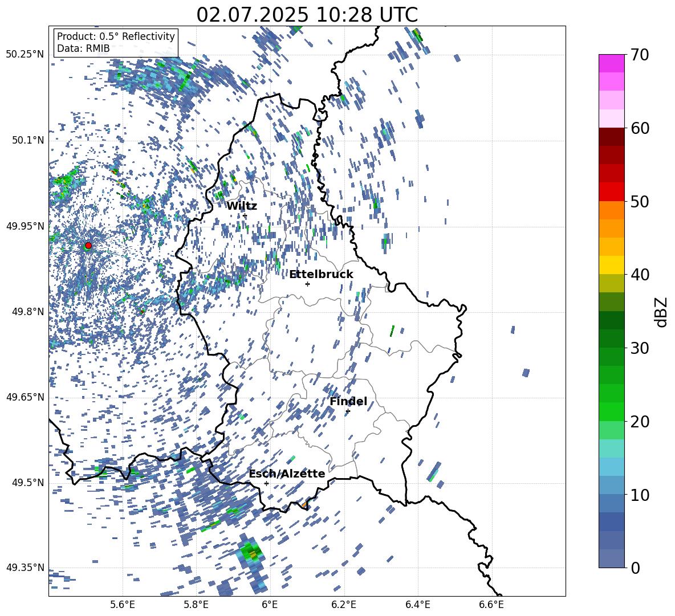Click the 6°E longitude label
Screen dimensions: 675x616
270,605
